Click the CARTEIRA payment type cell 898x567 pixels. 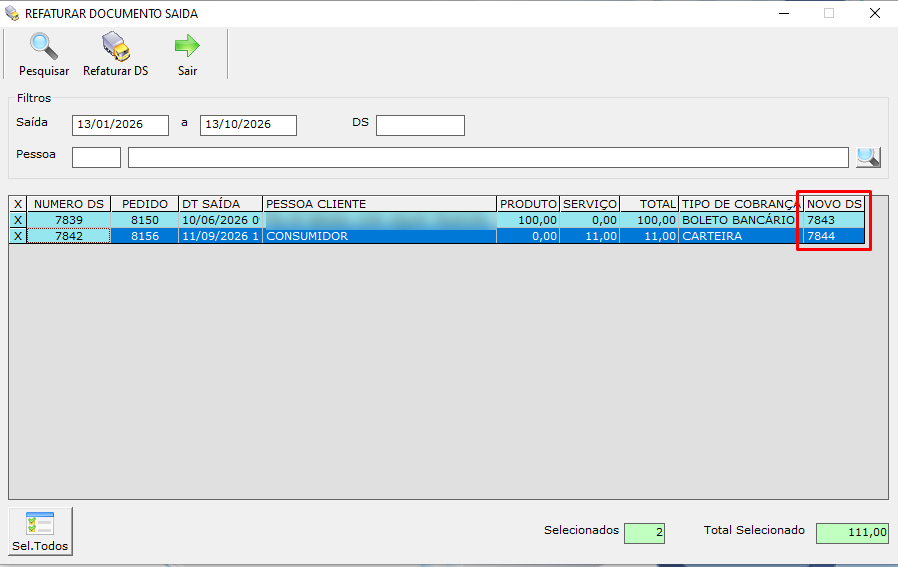(741, 236)
